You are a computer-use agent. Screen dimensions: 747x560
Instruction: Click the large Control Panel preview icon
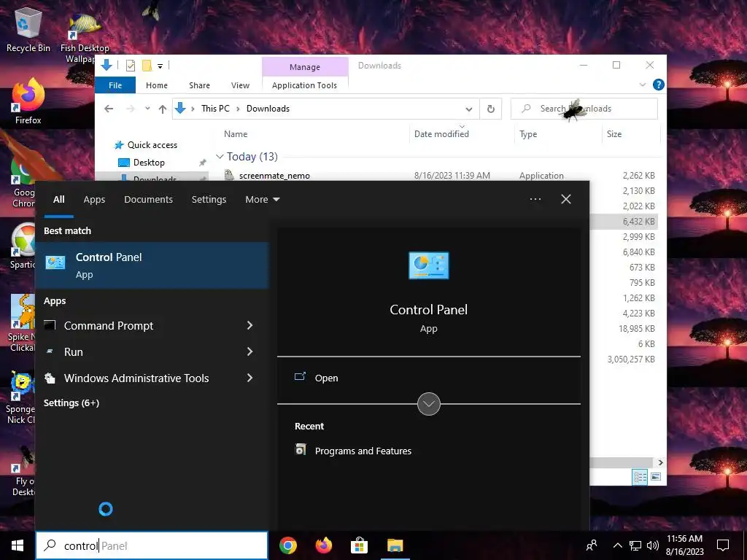pyautogui.click(x=429, y=265)
